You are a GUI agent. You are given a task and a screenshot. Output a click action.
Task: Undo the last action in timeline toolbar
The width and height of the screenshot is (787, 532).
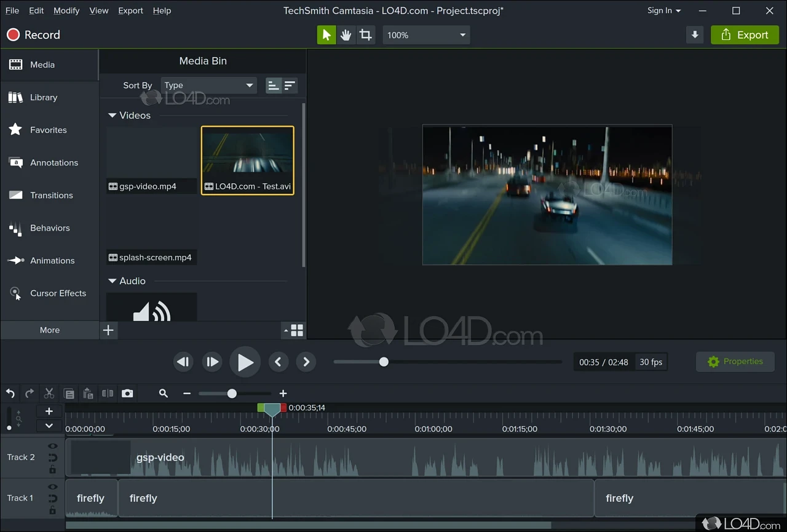[x=10, y=394]
